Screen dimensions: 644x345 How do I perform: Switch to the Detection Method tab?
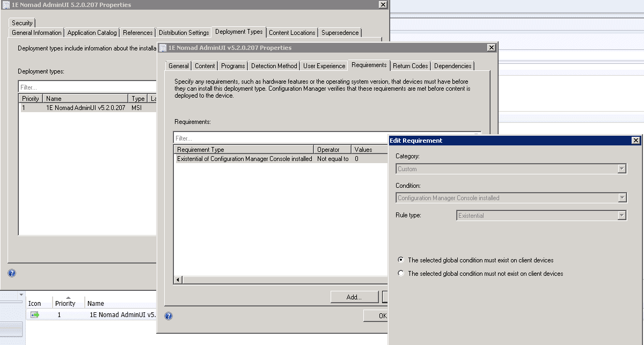[274, 66]
